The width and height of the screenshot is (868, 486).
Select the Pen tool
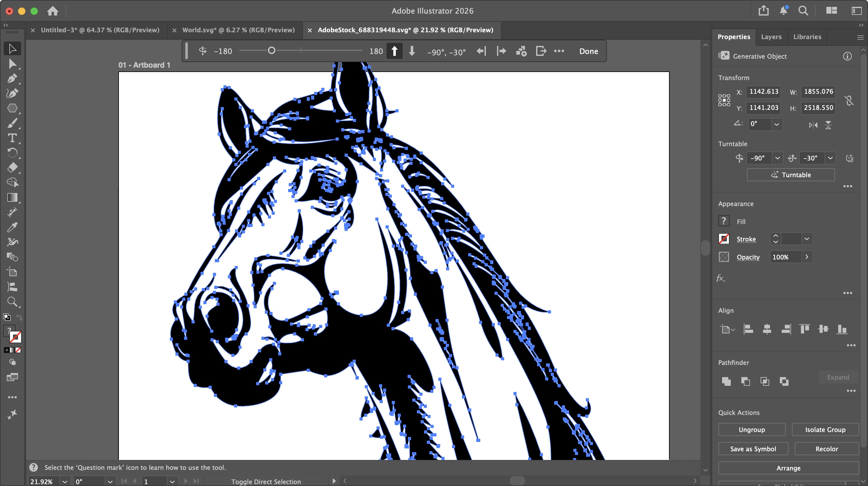click(12, 79)
